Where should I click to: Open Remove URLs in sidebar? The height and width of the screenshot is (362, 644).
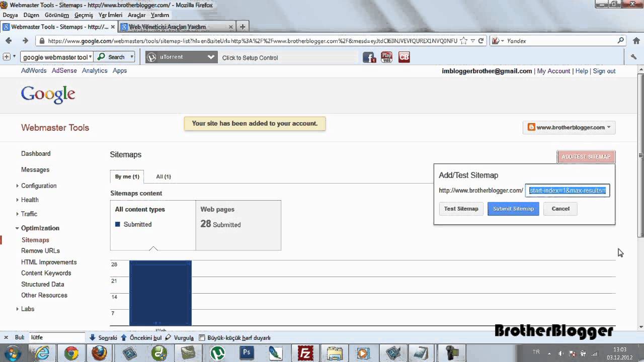click(x=40, y=250)
